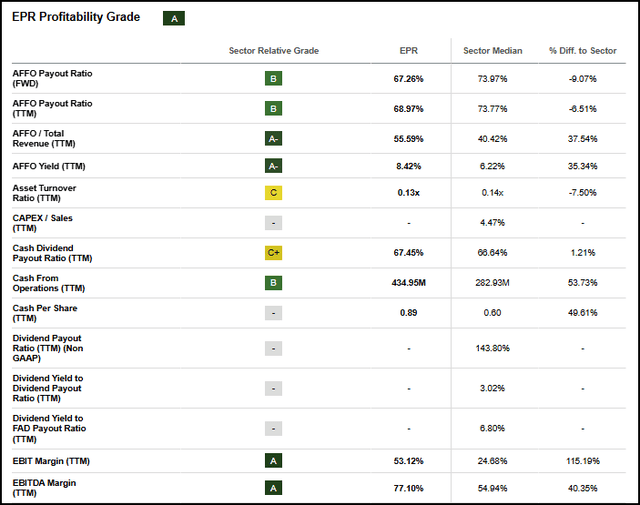Click the EPR column header
The image size is (640, 505).
click(409, 51)
